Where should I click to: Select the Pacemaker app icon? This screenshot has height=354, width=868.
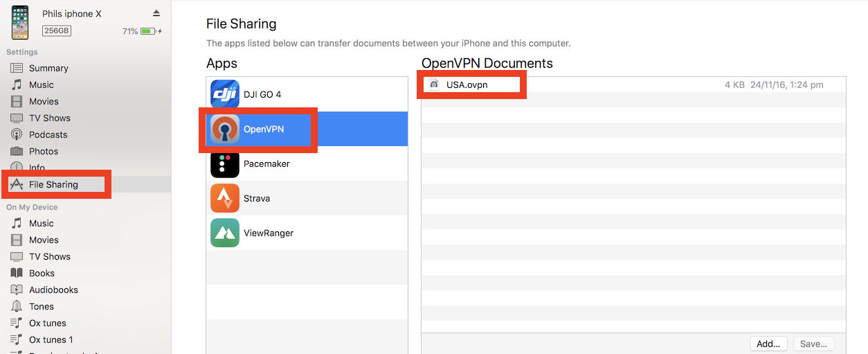click(225, 163)
